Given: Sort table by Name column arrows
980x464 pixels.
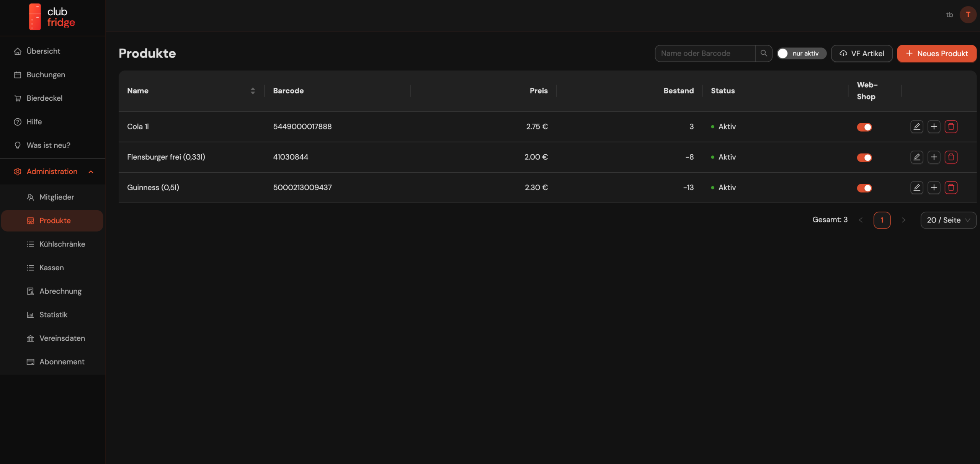Looking at the screenshot, I should [253, 91].
